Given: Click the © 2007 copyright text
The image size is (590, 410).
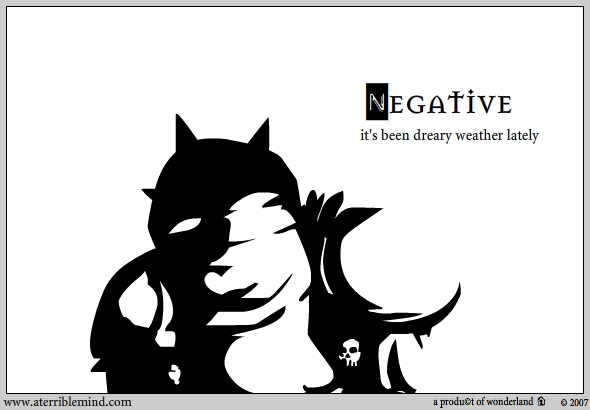Looking at the screenshot, I should 574,402.
